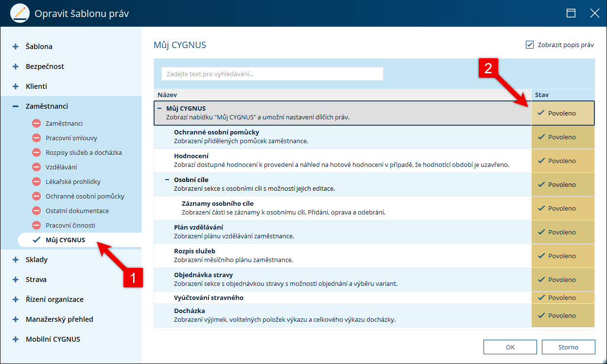The height and width of the screenshot is (364, 607).
Task: Select the Objednávka stravy row title
Action: 204,275
